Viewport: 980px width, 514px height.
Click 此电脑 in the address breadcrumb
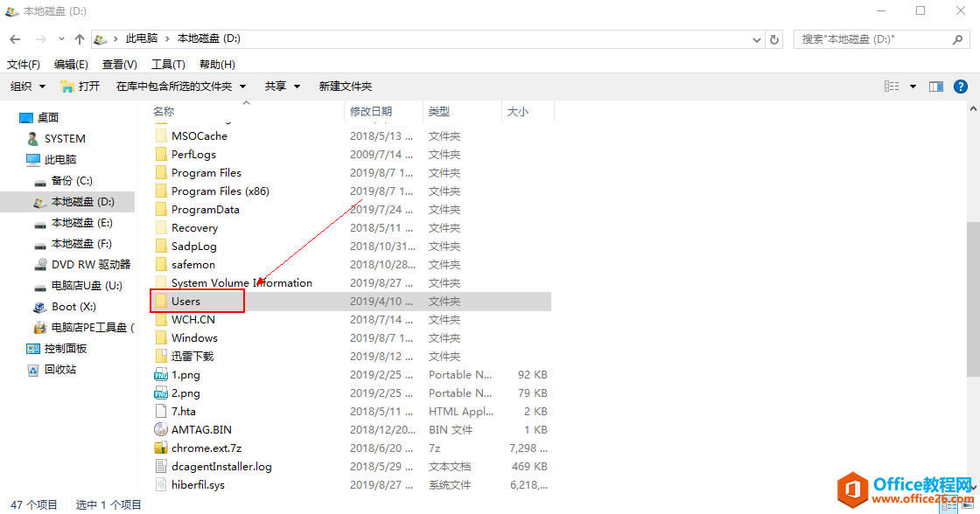click(142, 38)
